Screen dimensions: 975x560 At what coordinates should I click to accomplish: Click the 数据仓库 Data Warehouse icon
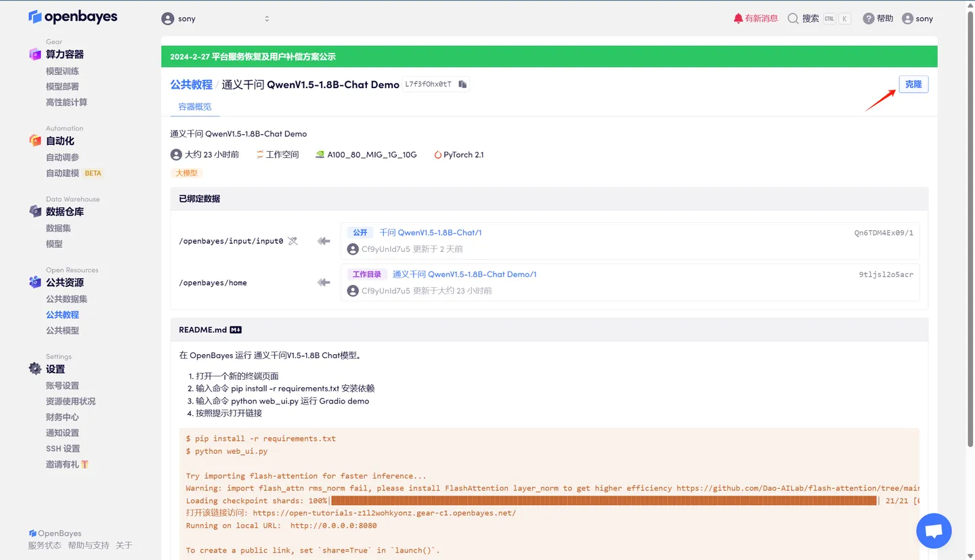[x=35, y=211]
